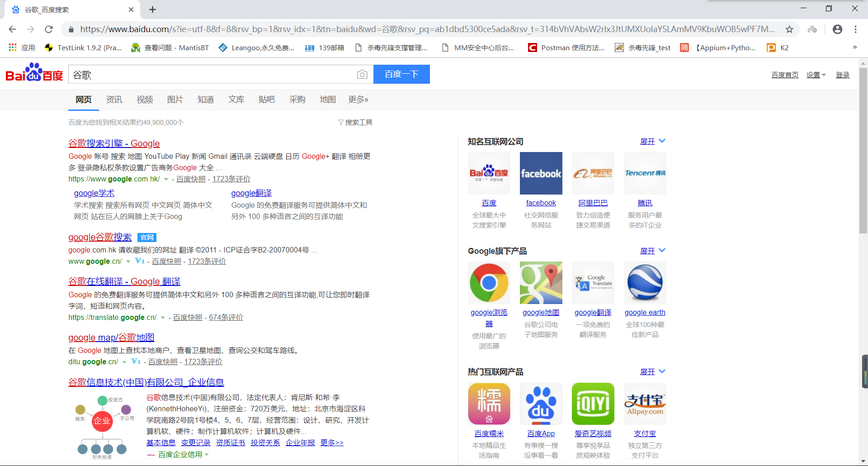Click in the Baidu search input

point(212,75)
